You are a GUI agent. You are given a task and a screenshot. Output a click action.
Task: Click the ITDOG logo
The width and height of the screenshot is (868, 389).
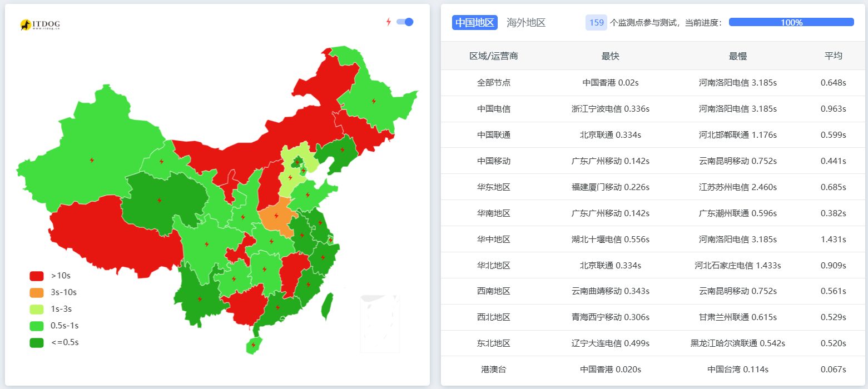[x=40, y=25]
